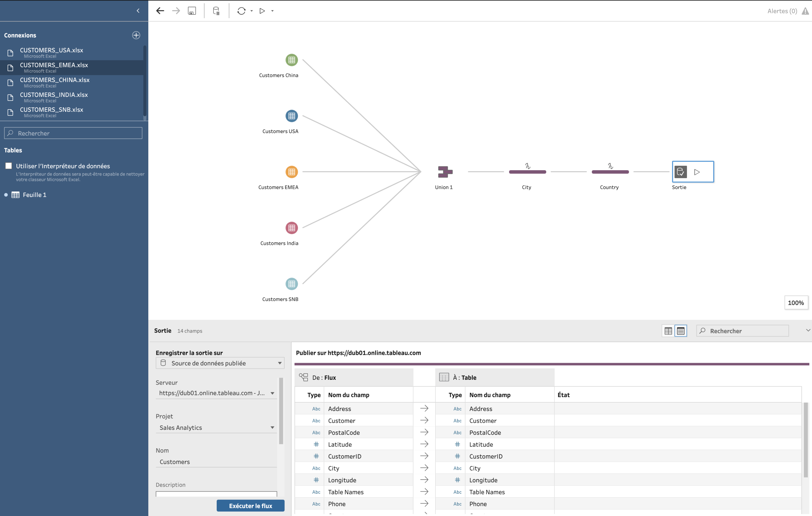Switch to grid view in Sortie pane

pyautogui.click(x=668, y=331)
